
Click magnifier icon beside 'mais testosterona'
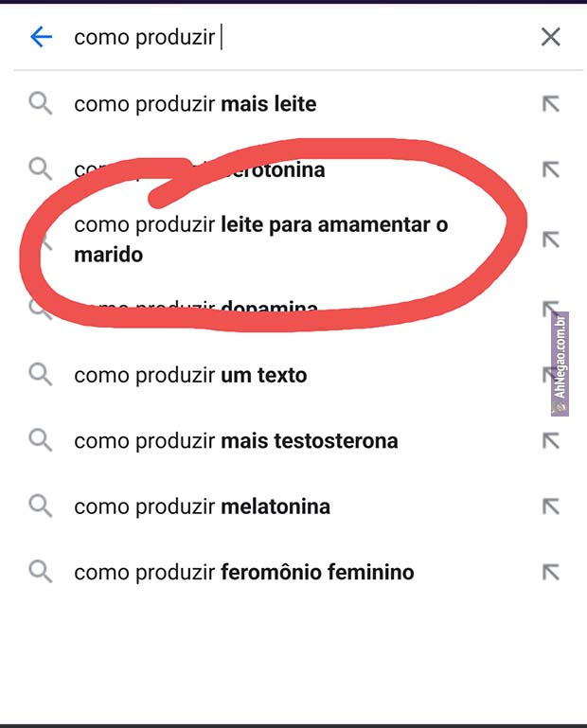click(x=41, y=440)
